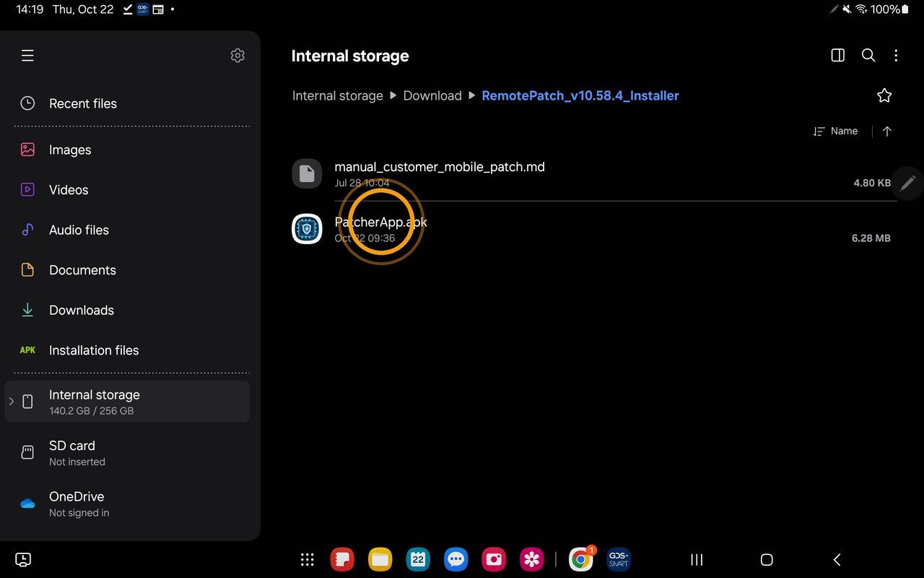This screenshot has height=578, width=924.
Task: Open the Calendar app in taskbar
Action: (418, 560)
